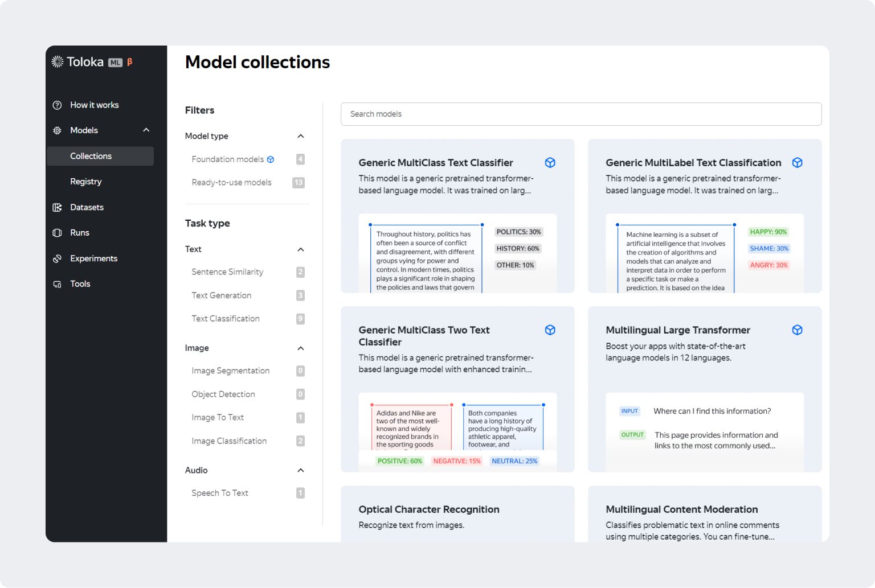Collapse the Model type filter group

(x=301, y=136)
